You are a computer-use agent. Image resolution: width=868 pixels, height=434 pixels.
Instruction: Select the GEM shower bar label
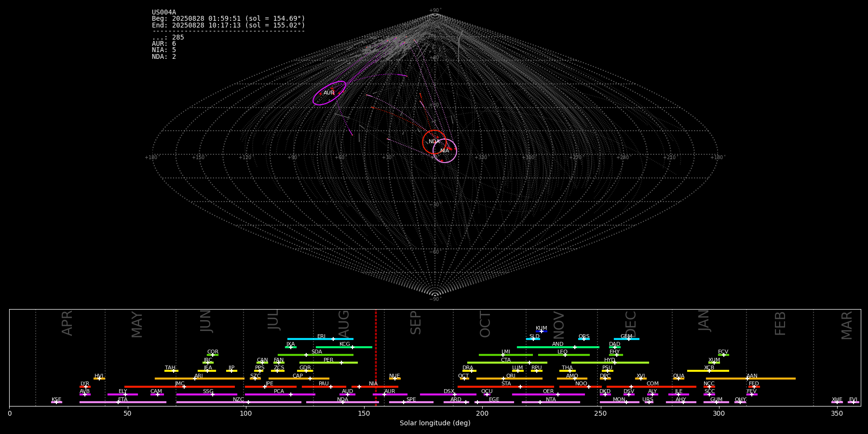(x=626, y=337)
